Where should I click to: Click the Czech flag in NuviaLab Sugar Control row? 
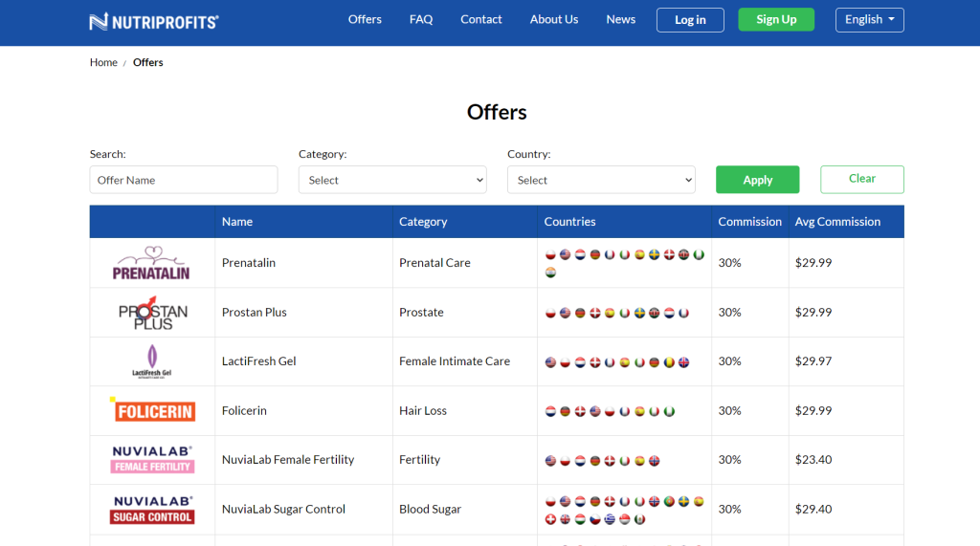[x=595, y=519]
